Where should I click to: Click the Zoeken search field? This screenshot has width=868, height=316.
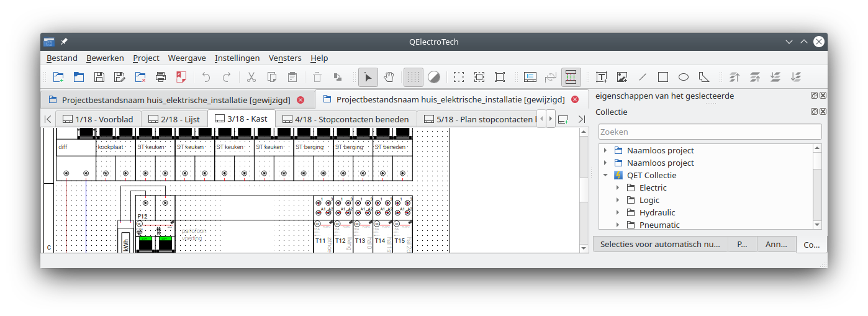pyautogui.click(x=710, y=132)
